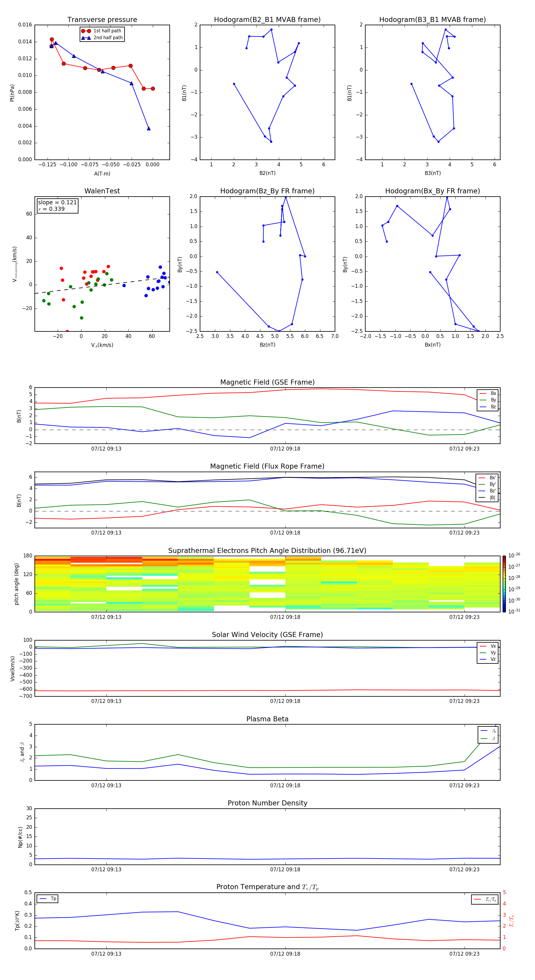Click the "Magnetic Field (GSE Frame)" title
The image size is (535, 980).
pyautogui.click(x=267, y=382)
